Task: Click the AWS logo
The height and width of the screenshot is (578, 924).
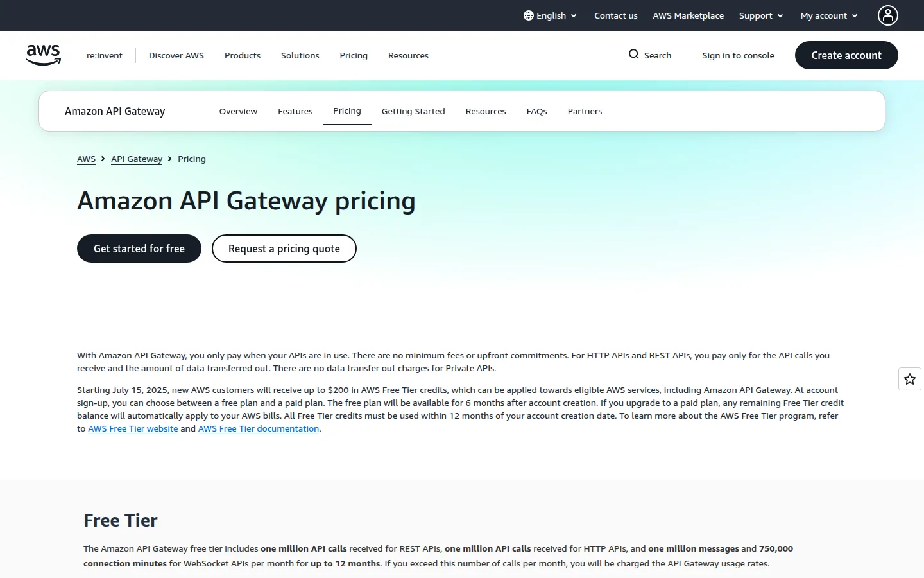Action: (x=43, y=55)
